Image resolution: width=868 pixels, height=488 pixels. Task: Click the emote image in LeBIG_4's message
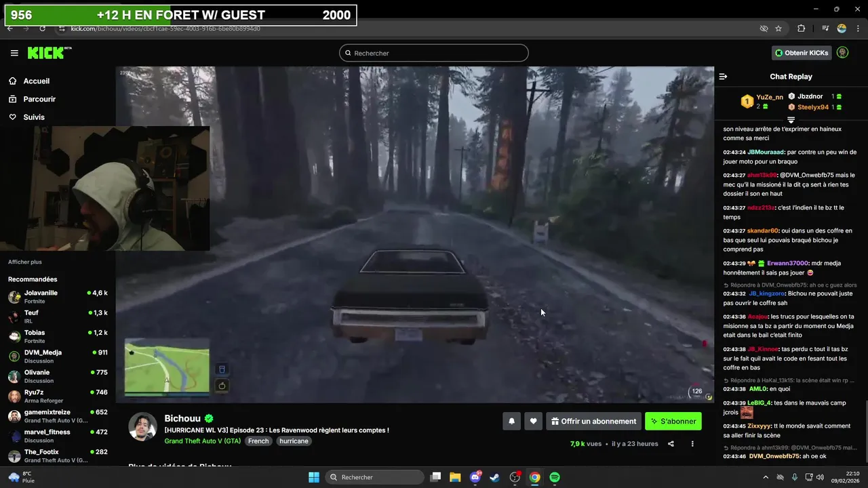pyautogui.click(x=747, y=413)
